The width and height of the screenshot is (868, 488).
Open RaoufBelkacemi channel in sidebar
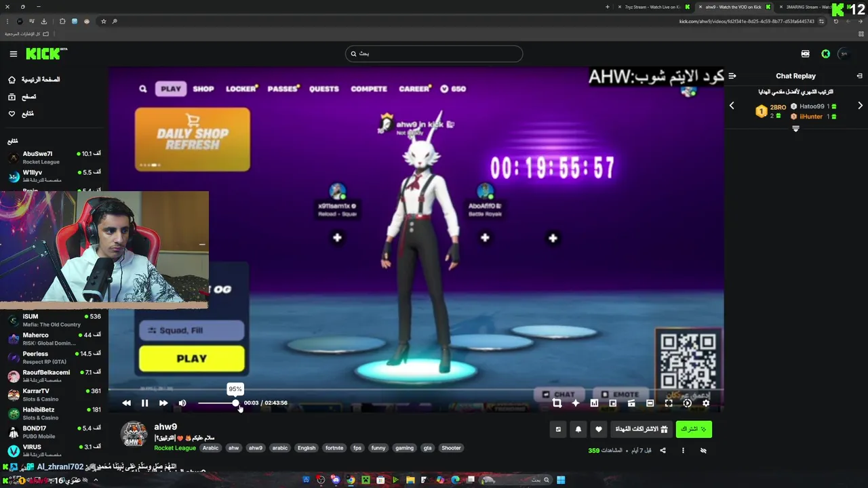pyautogui.click(x=54, y=376)
